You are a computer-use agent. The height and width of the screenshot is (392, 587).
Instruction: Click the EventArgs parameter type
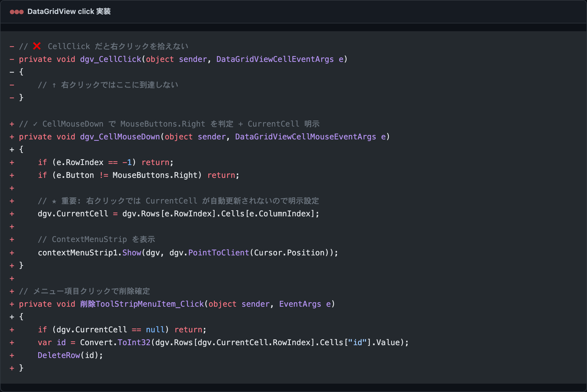pyautogui.click(x=300, y=304)
